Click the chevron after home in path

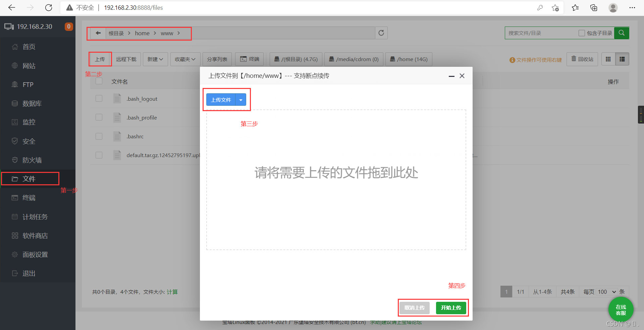pyautogui.click(x=155, y=33)
